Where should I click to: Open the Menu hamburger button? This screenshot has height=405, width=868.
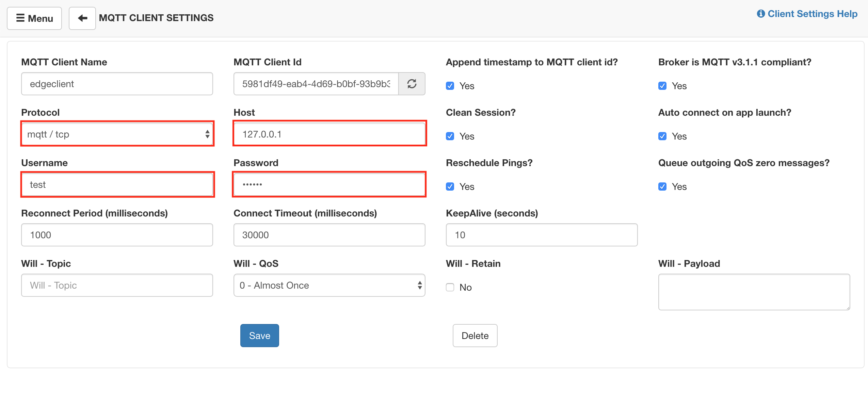[34, 18]
